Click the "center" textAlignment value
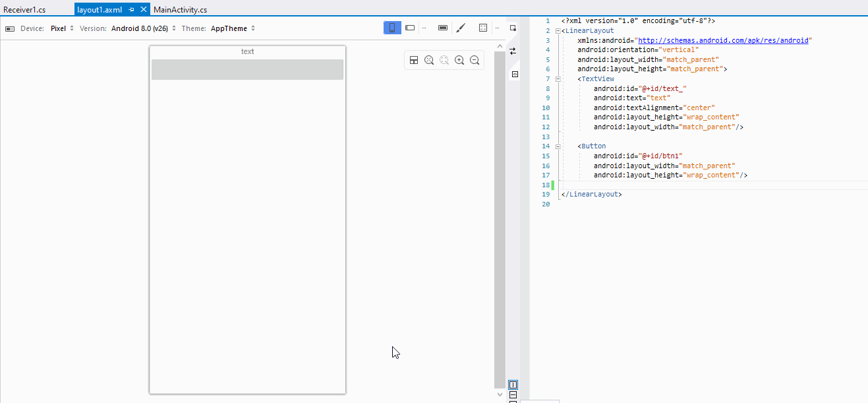Viewport: 868px width, 403px height. click(697, 108)
